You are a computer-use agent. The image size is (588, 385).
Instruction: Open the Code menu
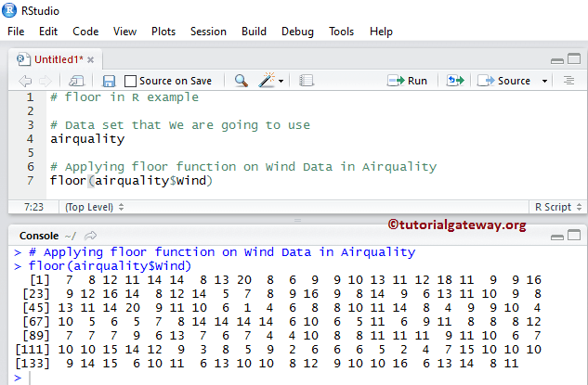click(85, 32)
